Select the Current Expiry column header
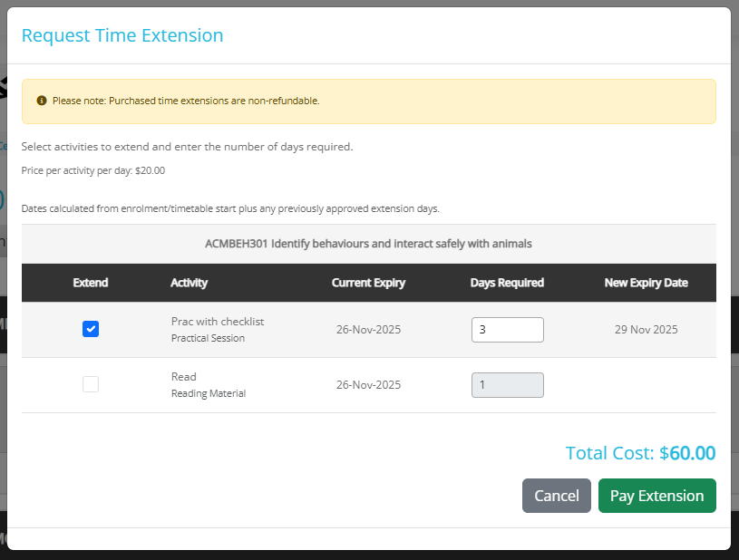This screenshot has width=739, height=560. [368, 283]
